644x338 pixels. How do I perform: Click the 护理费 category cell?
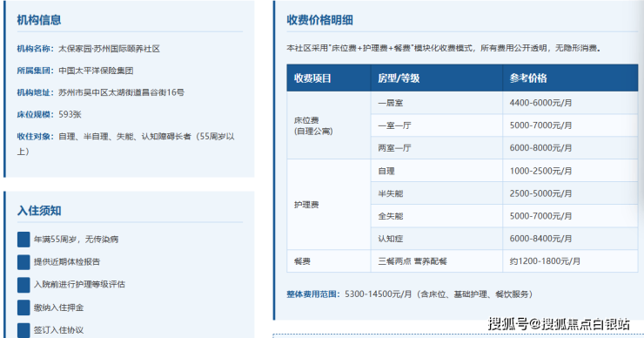tap(329, 205)
